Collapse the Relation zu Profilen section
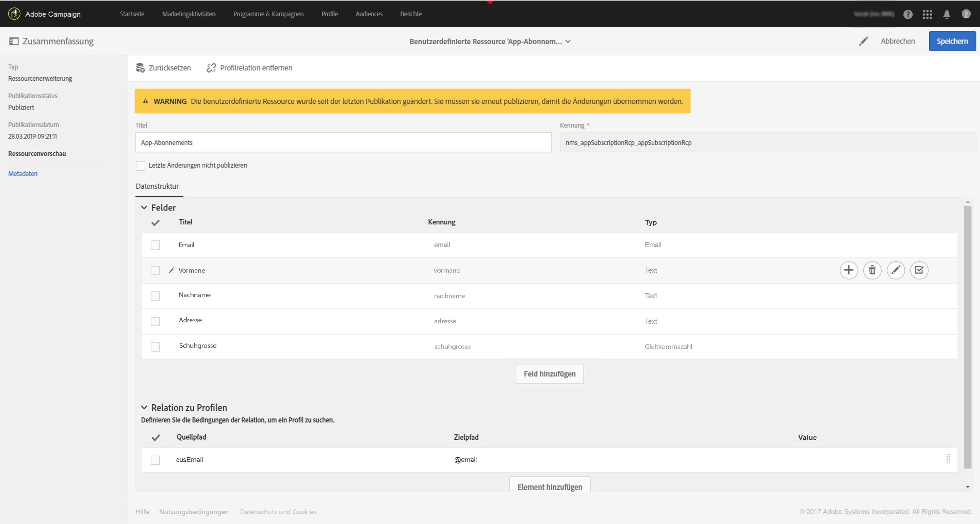 click(144, 408)
